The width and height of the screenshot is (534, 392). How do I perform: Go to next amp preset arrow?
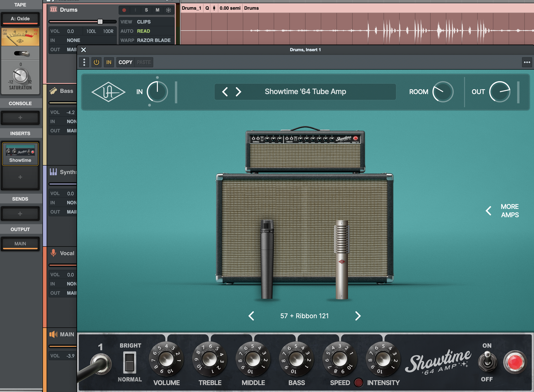point(238,92)
